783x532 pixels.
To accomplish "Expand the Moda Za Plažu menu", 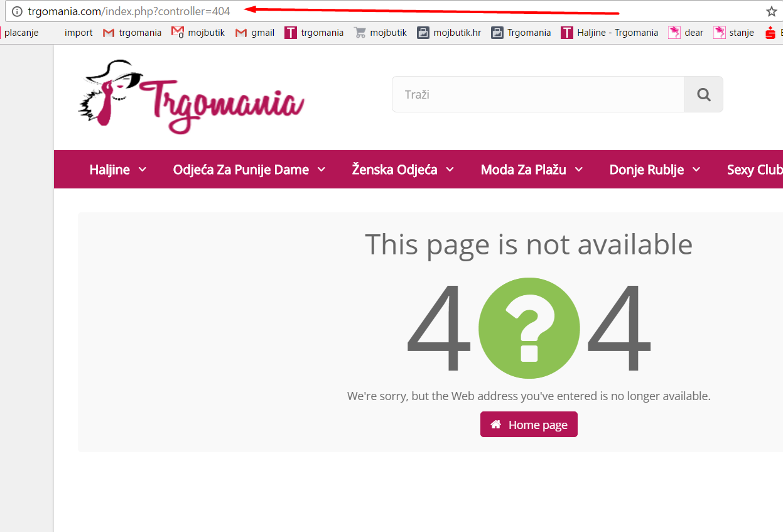I will [x=532, y=170].
